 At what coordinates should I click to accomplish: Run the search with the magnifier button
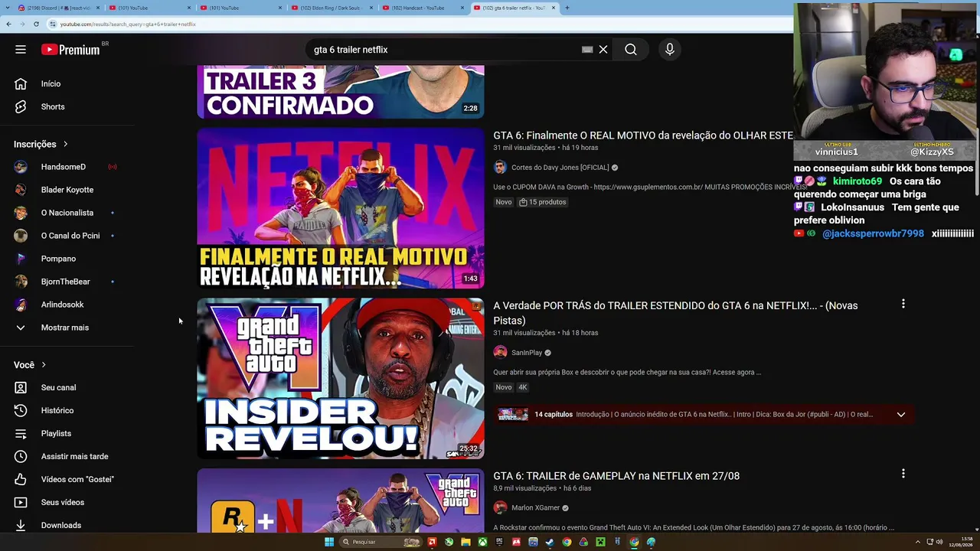[x=631, y=50]
